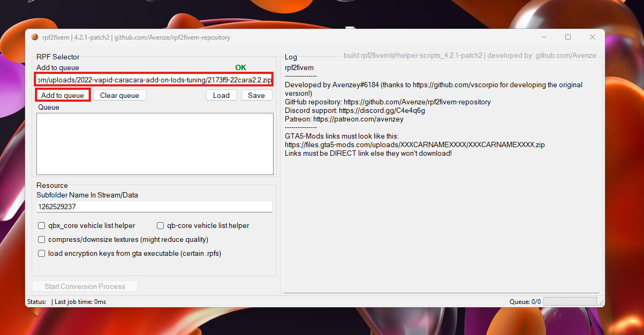Minimize the rpf2fivem window
The height and width of the screenshot is (335, 644).
543,37
